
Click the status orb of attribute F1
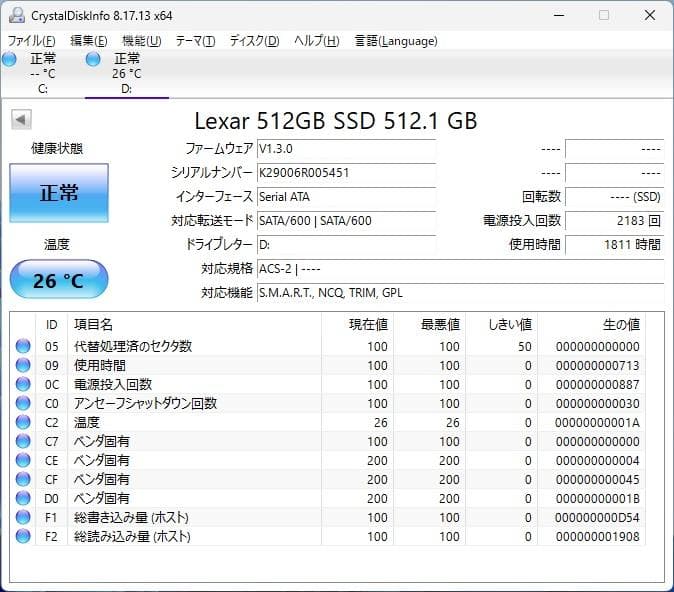[x=23, y=517]
